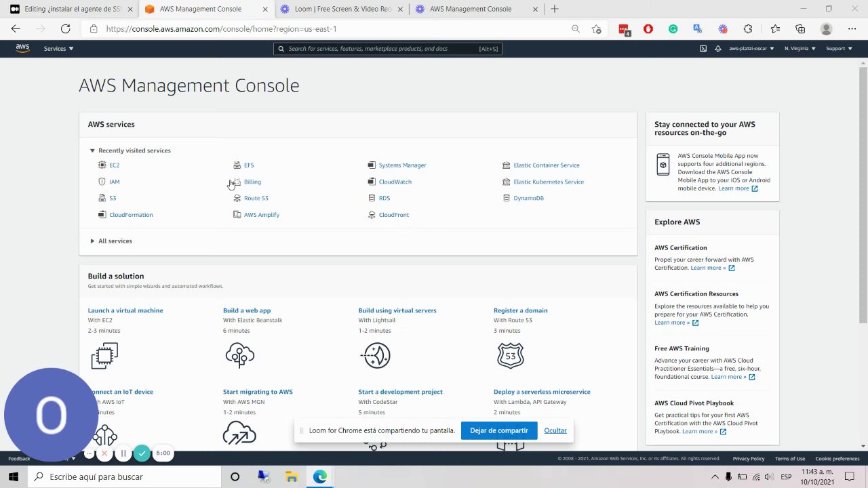This screenshot has width=868, height=488.
Task: Pause the Loom recording
Action: coord(123,453)
